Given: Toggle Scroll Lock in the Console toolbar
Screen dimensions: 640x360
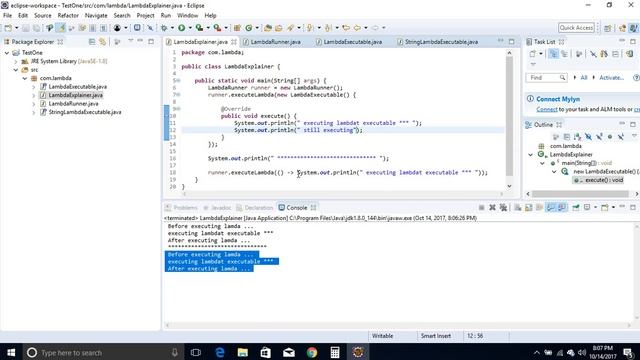Looking at the screenshot, I should tap(529, 208).
